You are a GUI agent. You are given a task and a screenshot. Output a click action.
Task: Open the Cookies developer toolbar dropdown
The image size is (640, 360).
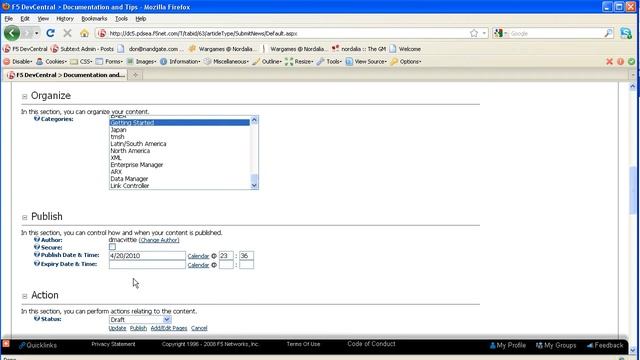click(51, 62)
